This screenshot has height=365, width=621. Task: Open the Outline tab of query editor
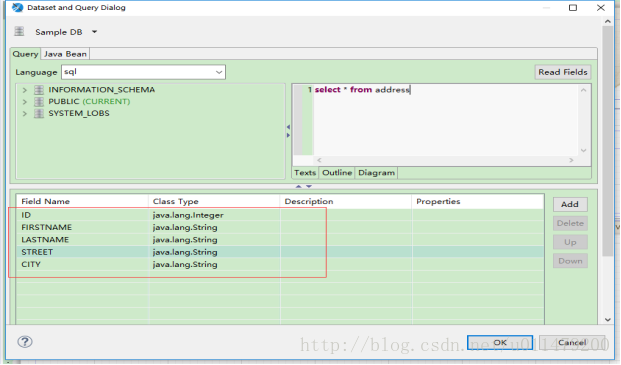click(x=337, y=173)
